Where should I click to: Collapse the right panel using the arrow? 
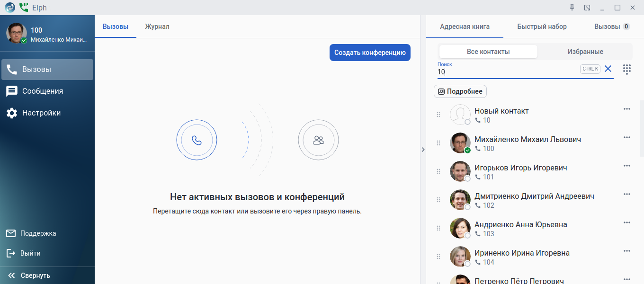(423, 150)
